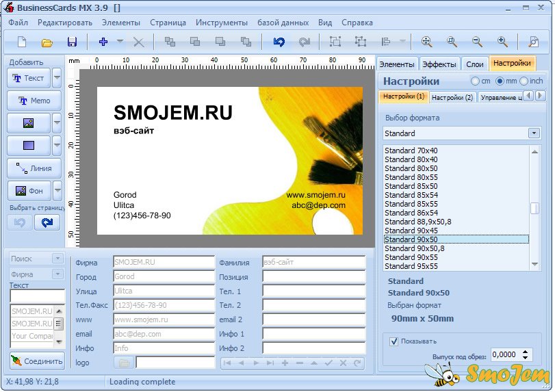Screen dimensions: 555x392
Task: Zoom out with the minus magnifier
Action: click(x=477, y=42)
